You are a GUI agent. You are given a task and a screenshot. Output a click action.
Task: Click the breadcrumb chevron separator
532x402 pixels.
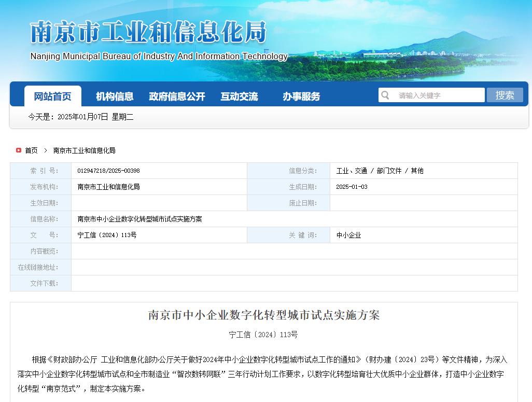46,150
